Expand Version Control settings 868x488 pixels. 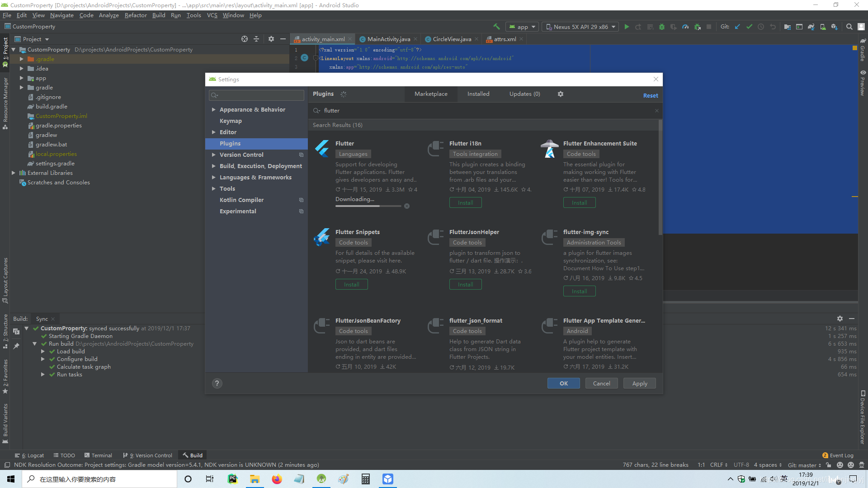click(213, 155)
